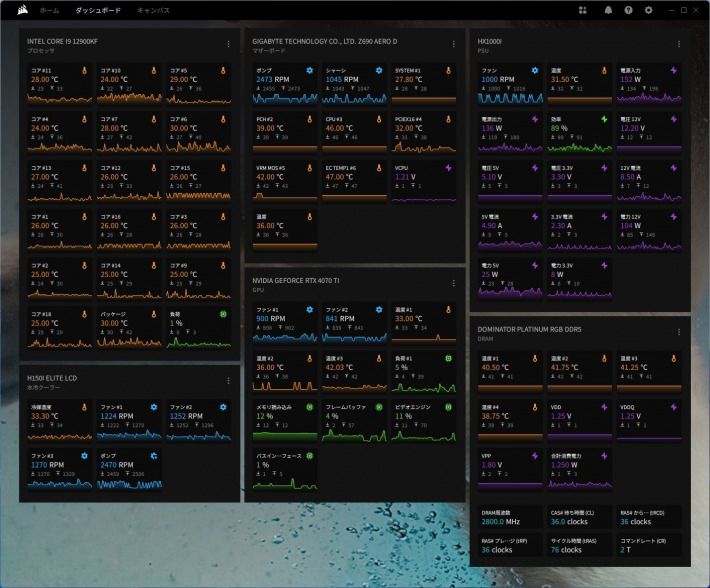Open the Intel Core i9 12900KF panel menu
Viewport: 710px width, 588px height.
[x=228, y=44]
